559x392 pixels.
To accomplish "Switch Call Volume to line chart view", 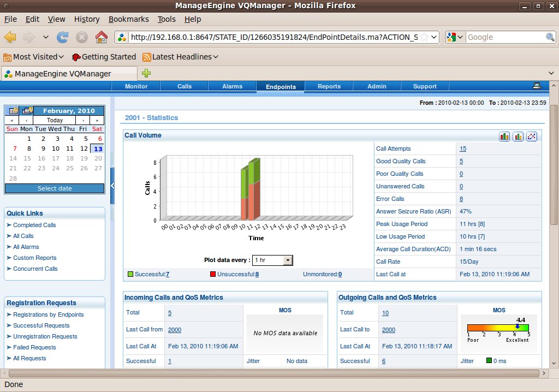I will coord(532,136).
